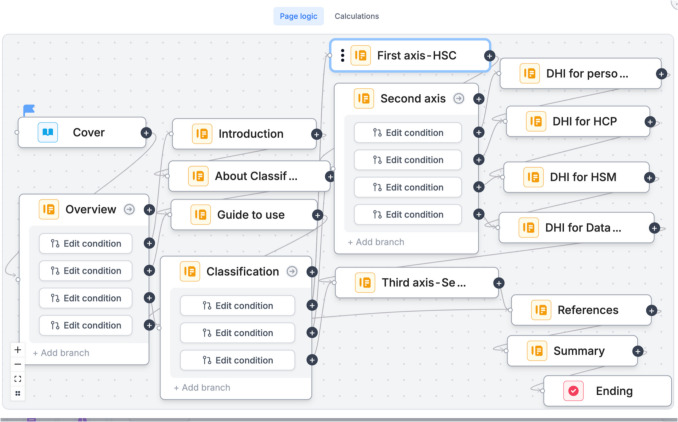Switch to the Calculations tab
The width and height of the screenshot is (678, 422).
click(357, 16)
